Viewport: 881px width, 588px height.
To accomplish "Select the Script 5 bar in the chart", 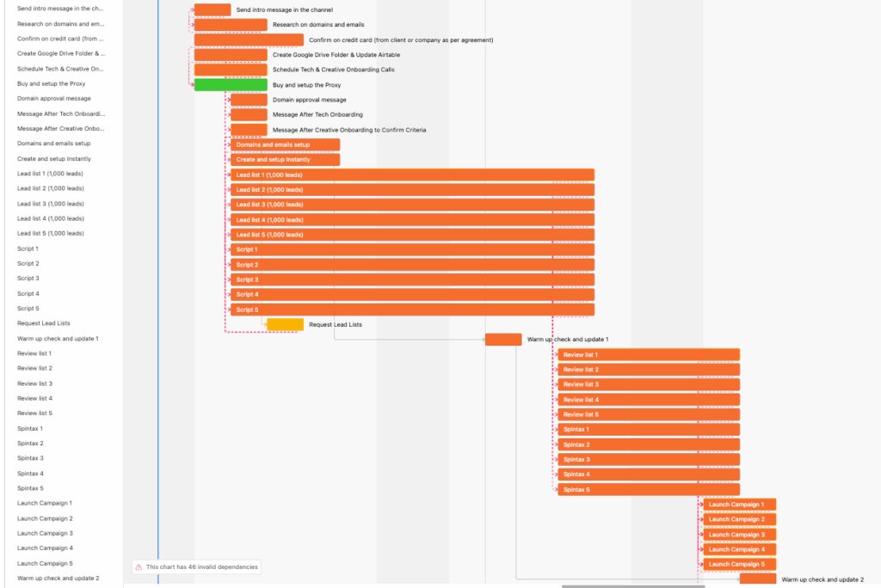I will [x=412, y=310].
